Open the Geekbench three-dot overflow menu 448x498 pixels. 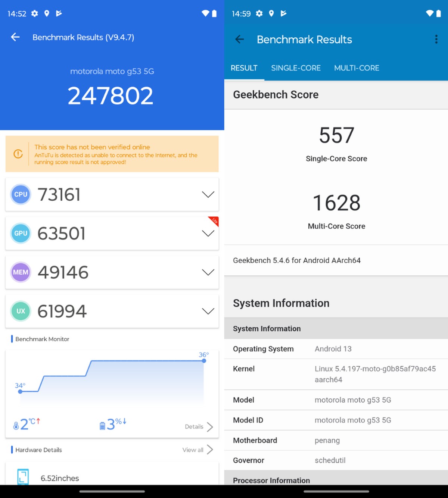(436, 39)
